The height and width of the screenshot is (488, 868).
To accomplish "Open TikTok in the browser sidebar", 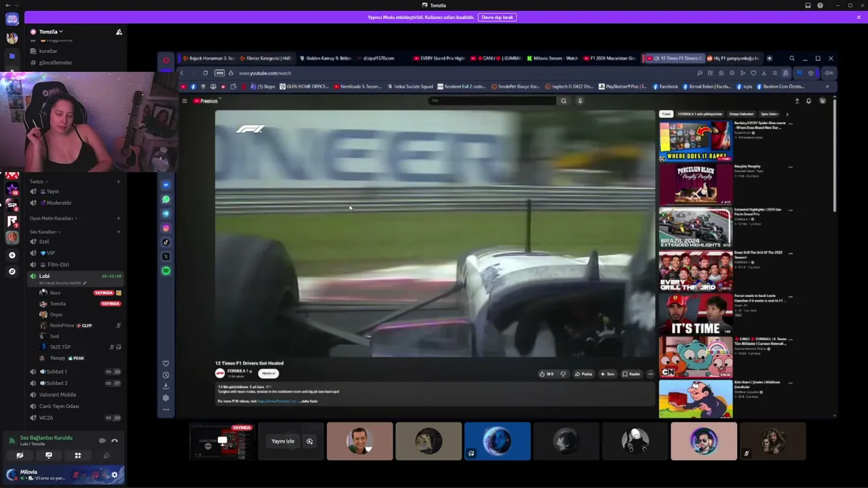I will tap(166, 242).
